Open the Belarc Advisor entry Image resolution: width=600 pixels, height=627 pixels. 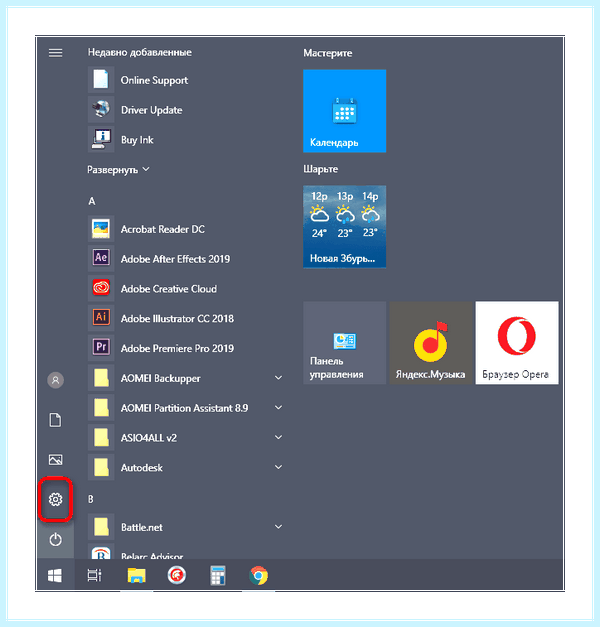[185, 552]
